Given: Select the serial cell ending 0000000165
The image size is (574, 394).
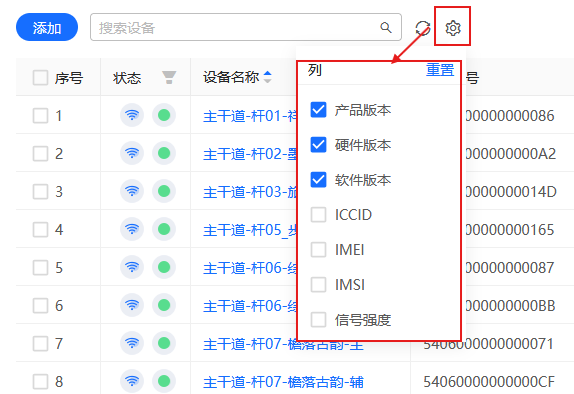Looking at the screenshot, I should 509,230.
